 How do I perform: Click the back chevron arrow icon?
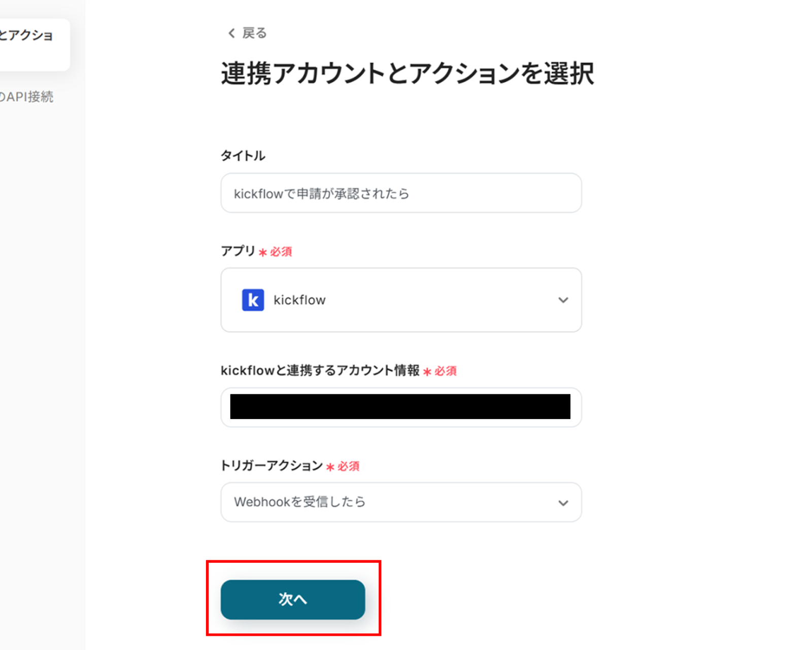[x=231, y=33]
